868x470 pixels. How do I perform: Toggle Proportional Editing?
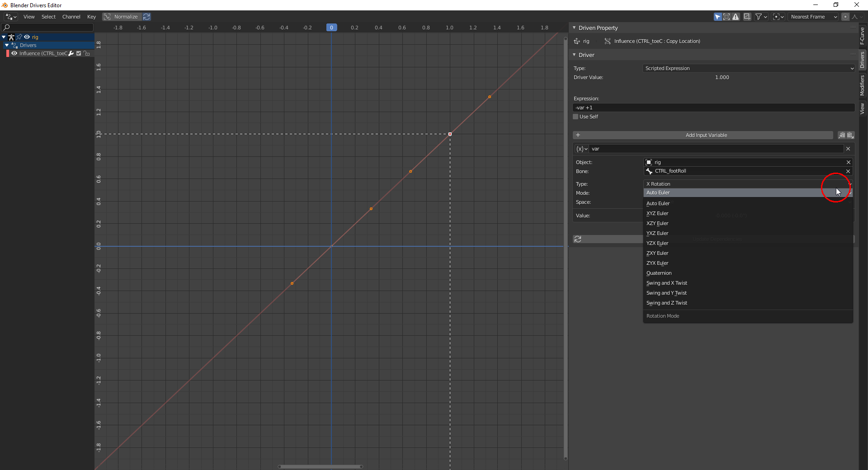(845, 17)
